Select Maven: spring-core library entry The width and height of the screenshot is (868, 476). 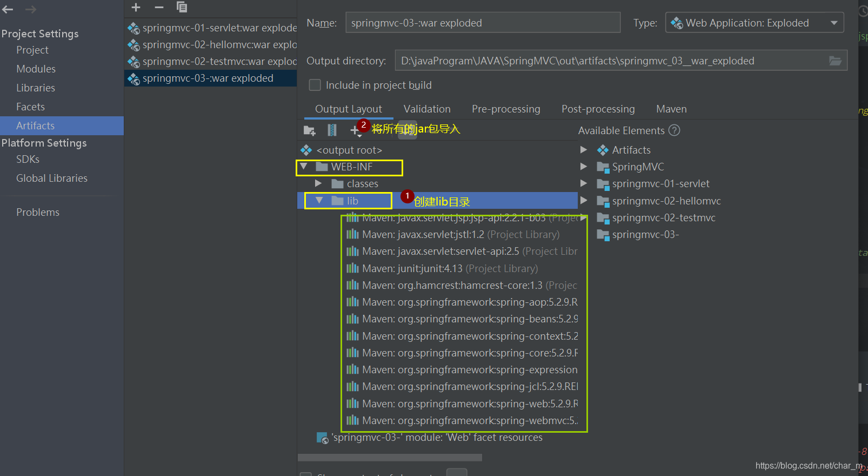tap(462, 353)
